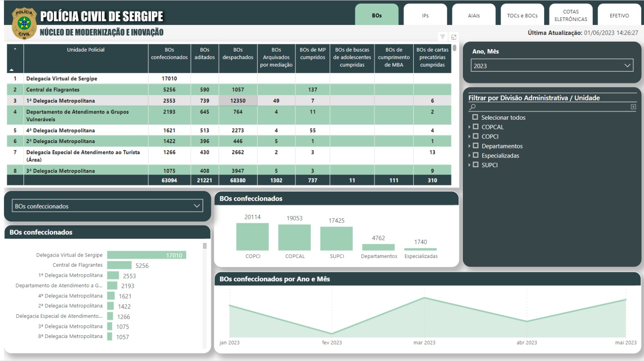Click the table's vertical scrollbar thumb
Viewport: 644px width, 361px height.
[x=454, y=48]
